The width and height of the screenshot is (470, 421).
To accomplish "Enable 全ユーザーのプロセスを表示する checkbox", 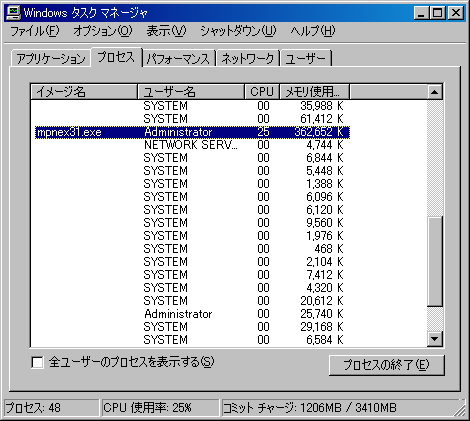I will click(x=37, y=362).
